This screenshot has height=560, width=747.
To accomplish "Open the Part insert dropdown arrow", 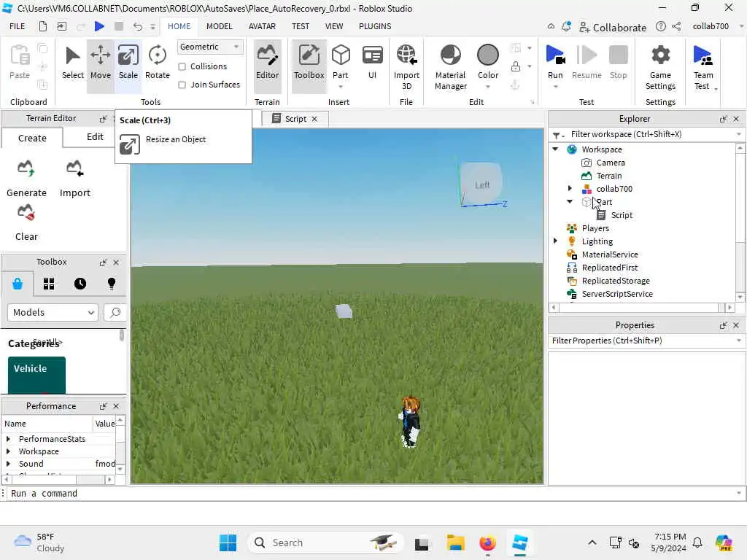I will tap(341, 87).
